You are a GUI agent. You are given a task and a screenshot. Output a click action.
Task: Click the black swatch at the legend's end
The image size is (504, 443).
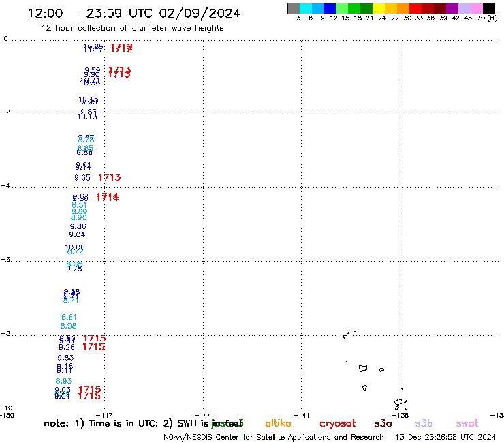pos(489,8)
